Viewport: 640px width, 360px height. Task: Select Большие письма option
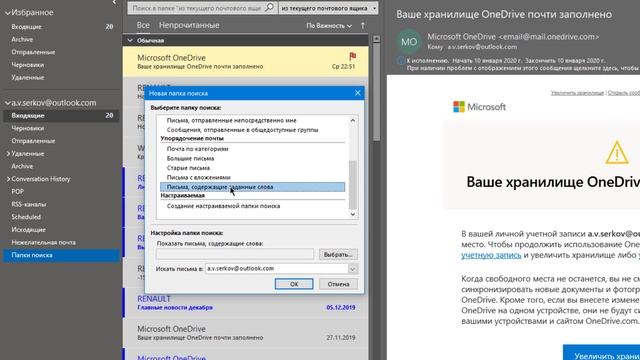click(190, 158)
